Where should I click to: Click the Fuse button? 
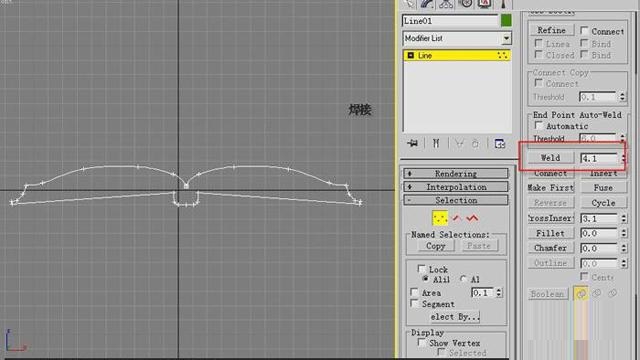click(x=603, y=188)
